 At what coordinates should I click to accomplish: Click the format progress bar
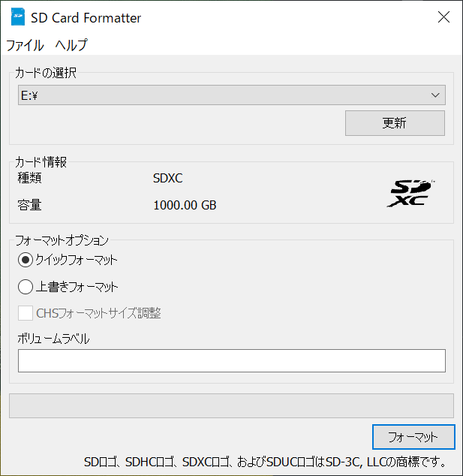(231, 406)
